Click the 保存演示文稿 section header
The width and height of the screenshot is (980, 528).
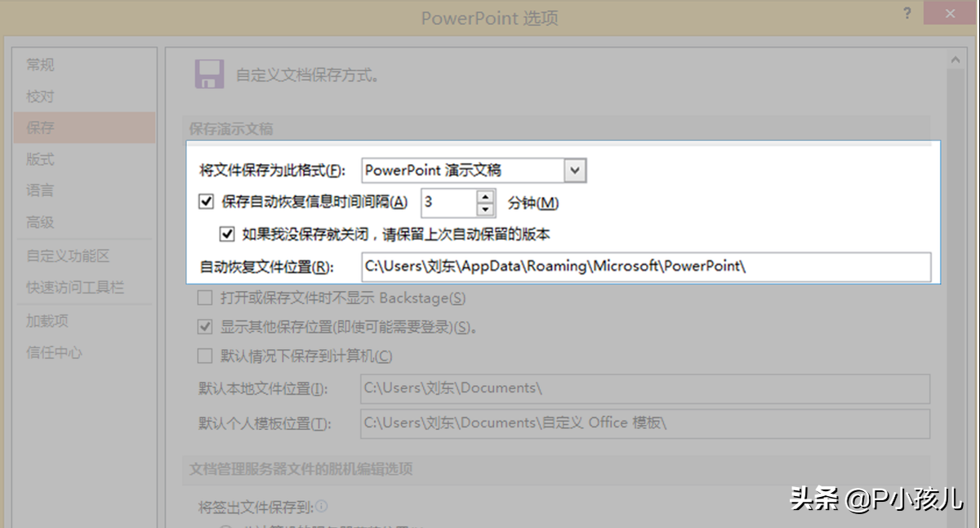231,129
